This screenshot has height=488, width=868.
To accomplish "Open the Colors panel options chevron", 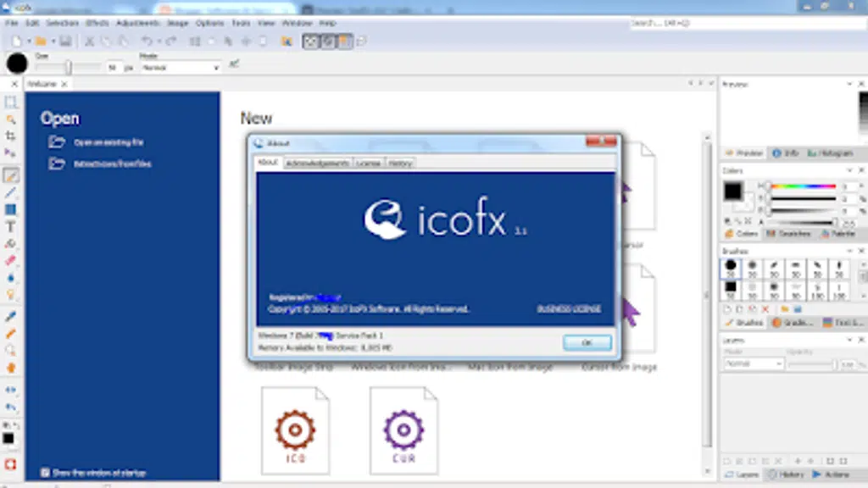I will pyautogui.click(x=849, y=170).
